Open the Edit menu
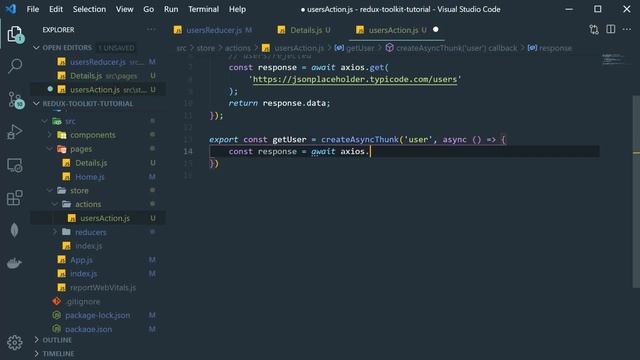 (56, 9)
